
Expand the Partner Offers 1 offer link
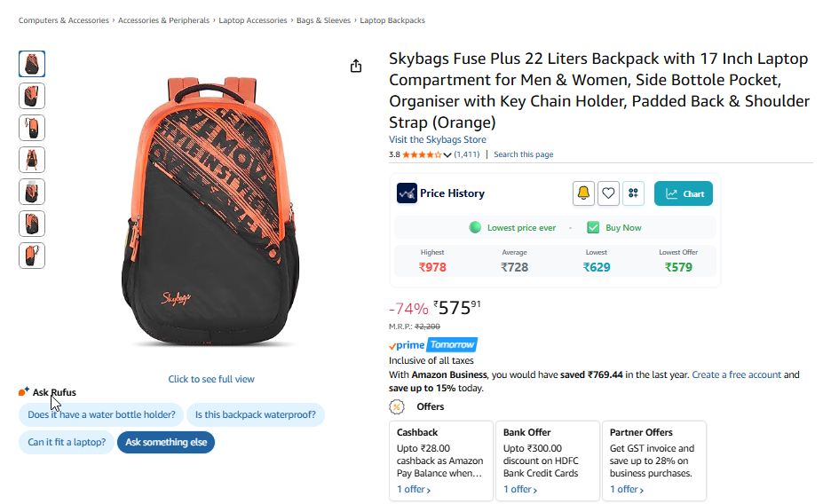tap(627, 489)
